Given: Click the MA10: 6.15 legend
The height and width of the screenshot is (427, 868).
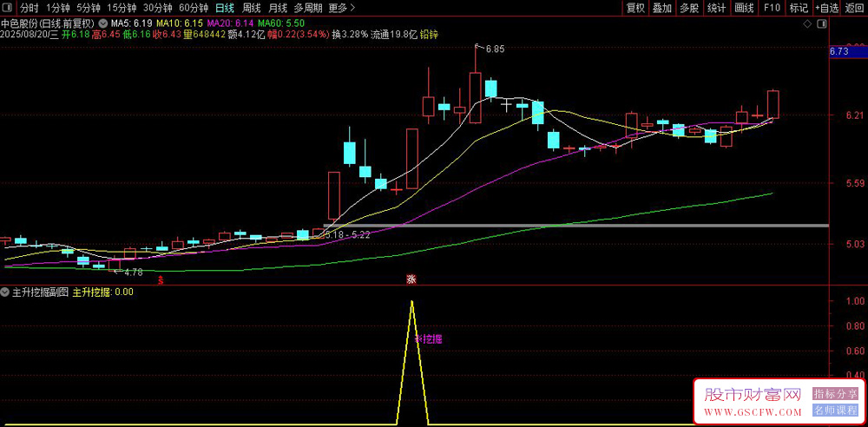Looking at the screenshot, I should point(180,23).
